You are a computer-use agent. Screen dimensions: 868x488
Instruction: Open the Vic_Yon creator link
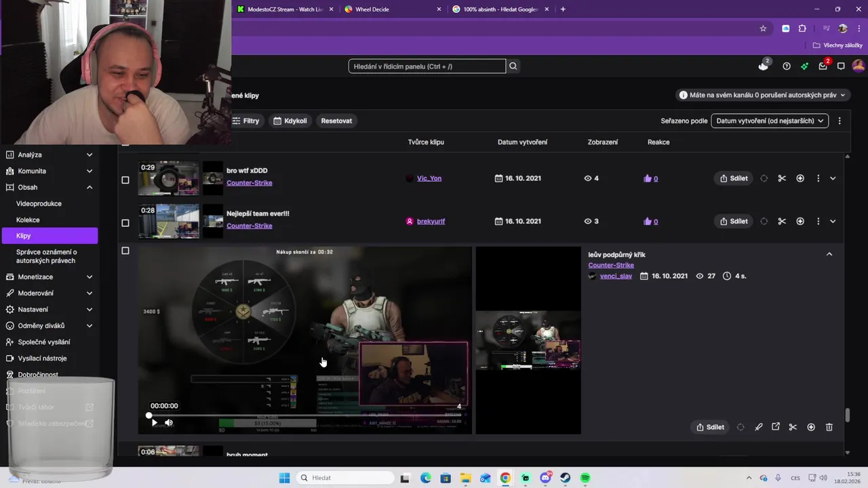(429, 178)
